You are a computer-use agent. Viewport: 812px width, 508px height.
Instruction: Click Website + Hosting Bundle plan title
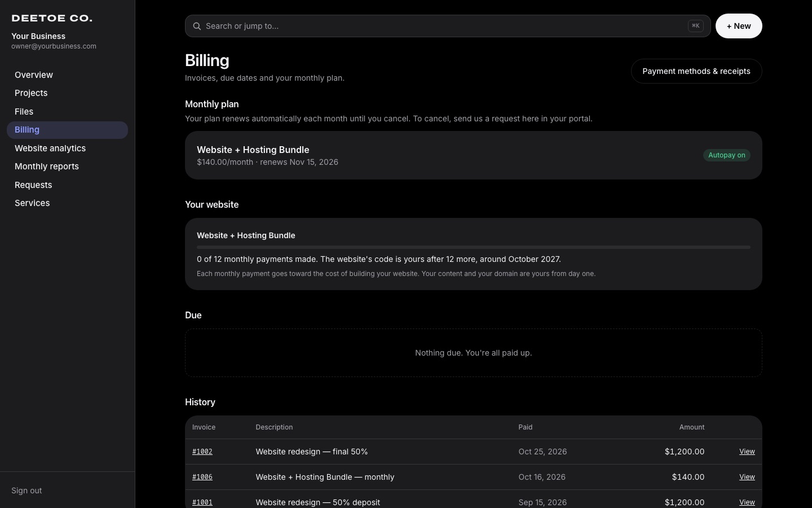tap(253, 150)
